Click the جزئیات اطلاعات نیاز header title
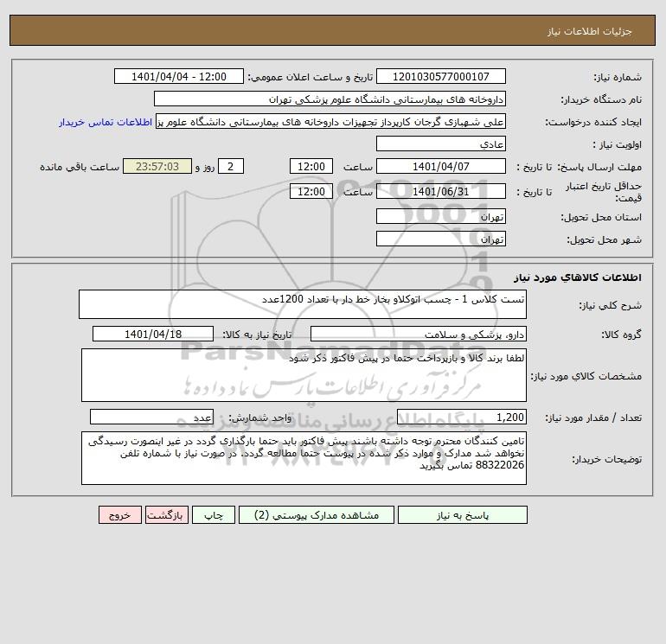This screenshot has height=644, width=666. click(x=590, y=31)
